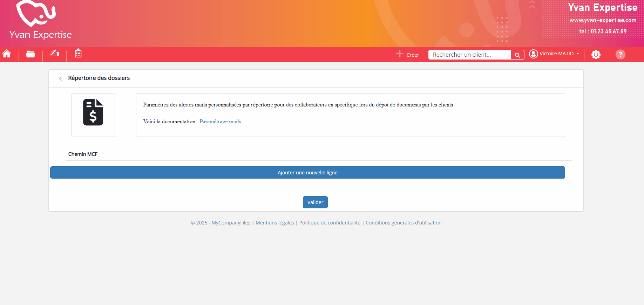644x305 pixels.
Task: Open the Politique de confidentialité link
Action: pos(330,223)
